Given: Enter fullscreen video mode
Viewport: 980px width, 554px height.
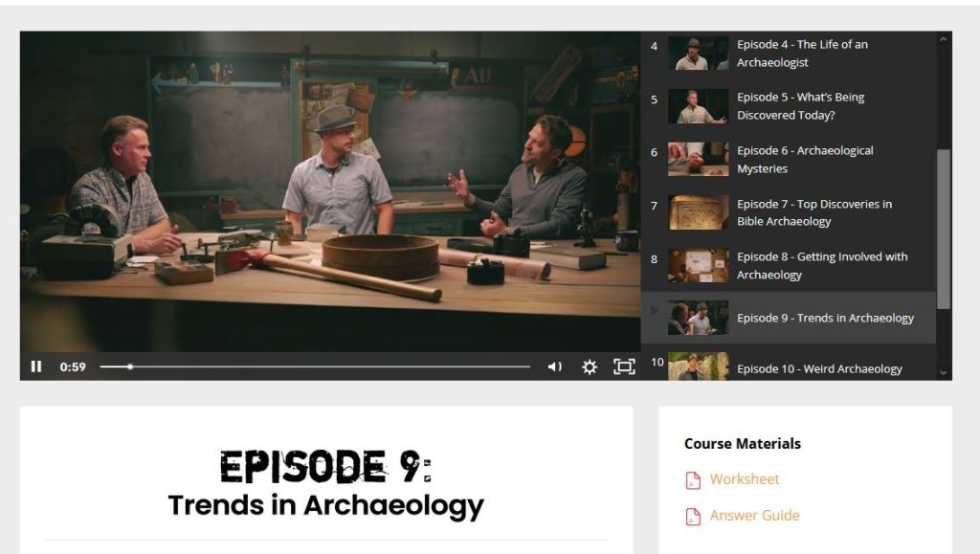Looking at the screenshot, I should pos(624,366).
